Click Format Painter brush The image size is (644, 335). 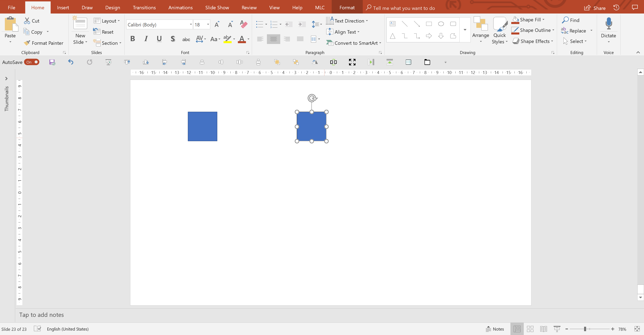[x=44, y=43]
